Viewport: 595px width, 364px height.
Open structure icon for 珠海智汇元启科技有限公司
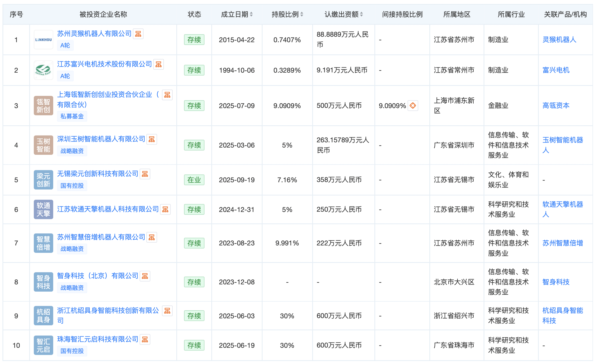(x=145, y=340)
